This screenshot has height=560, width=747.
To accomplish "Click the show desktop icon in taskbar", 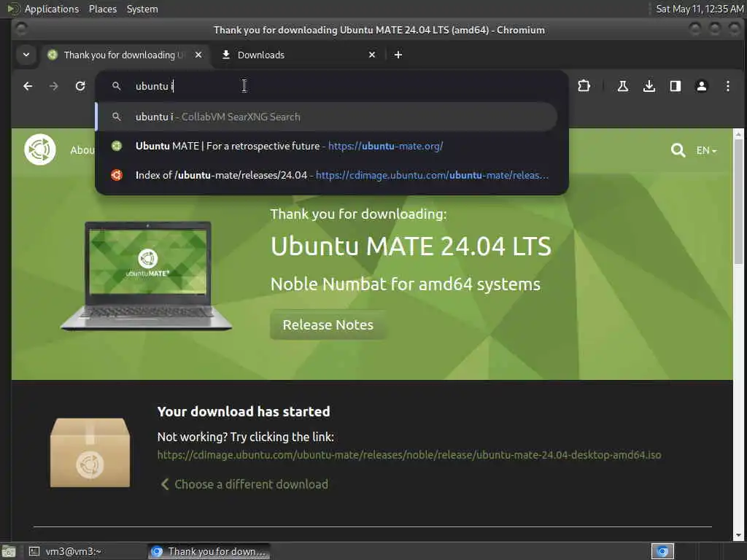I will 9,551.
